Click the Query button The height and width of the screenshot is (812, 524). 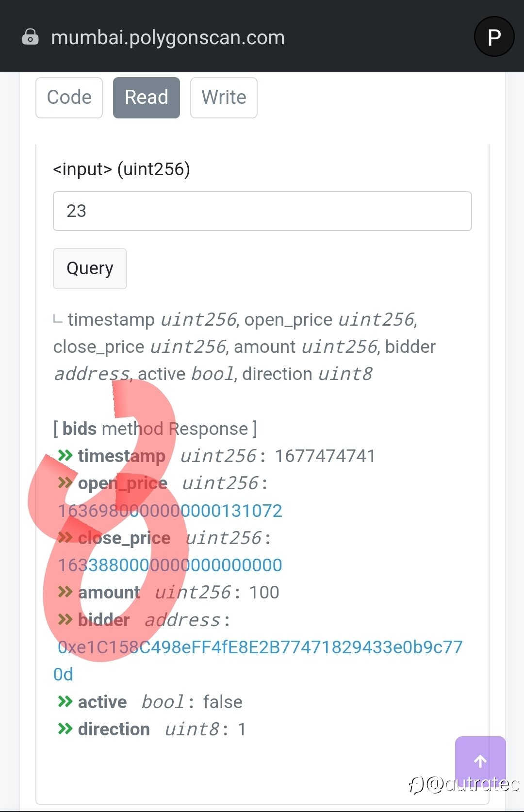(90, 268)
